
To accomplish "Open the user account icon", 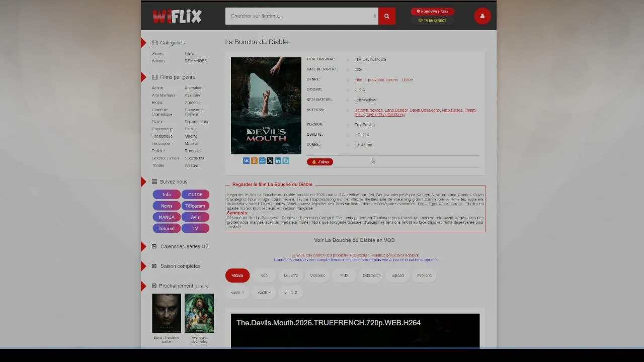I will coord(482,16).
